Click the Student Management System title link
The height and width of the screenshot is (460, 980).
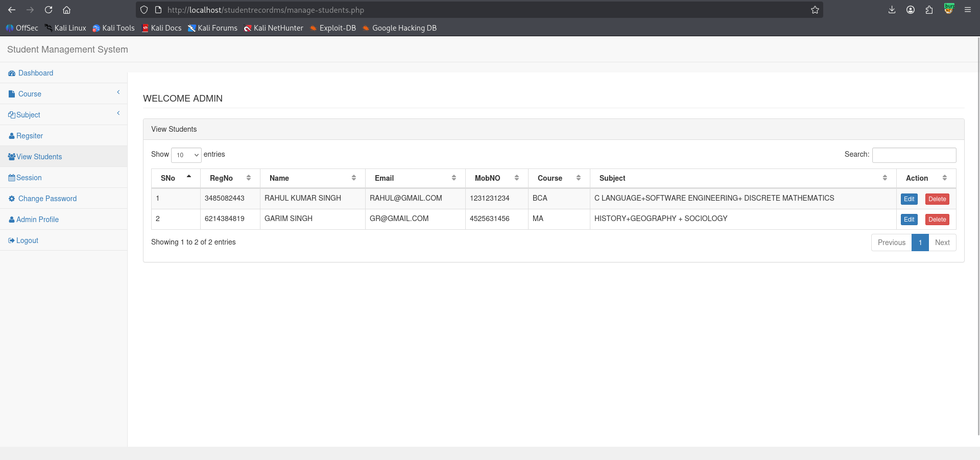[67, 50]
